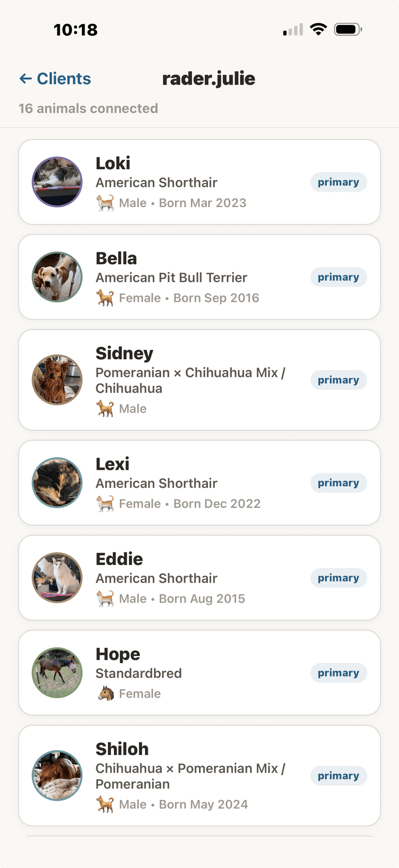Tap the back arrow to return to Clients

click(25, 78)
